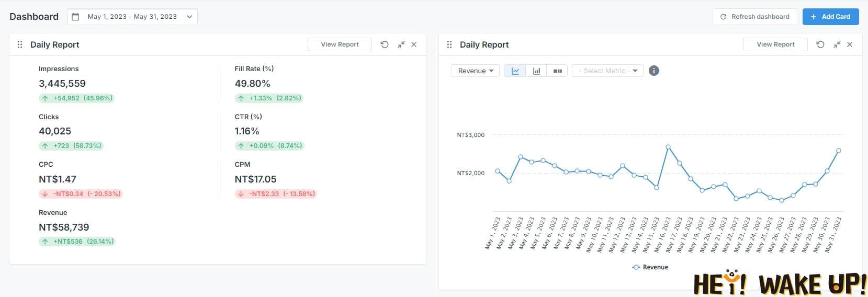Click View Report on the left card
Viewport: 868px width, 297px height.
coord(340,44)
